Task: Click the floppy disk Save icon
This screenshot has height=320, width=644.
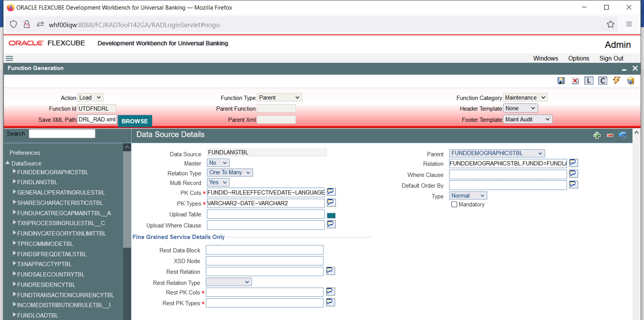Action: coord(561,81)
